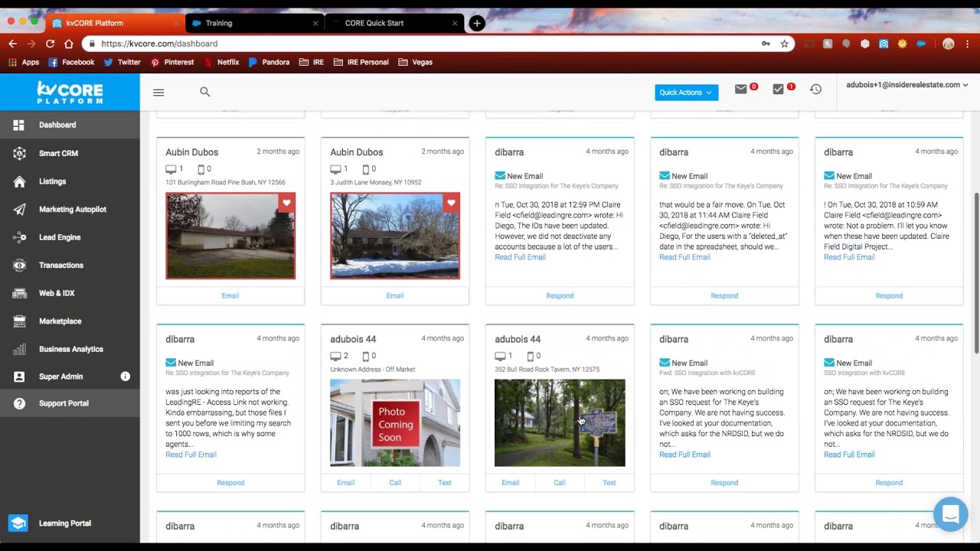Image resolution: width=980 pixels, height=551 pixels.
Task: Click the kvCORE Platform logo
Action: click(x=70, y=93)
